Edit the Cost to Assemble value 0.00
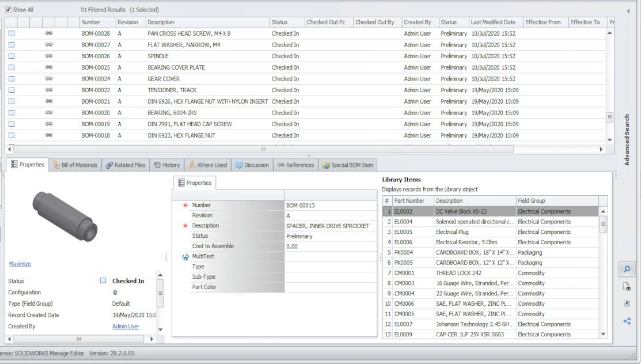The height and width of the screenshot is (364, 641). [x=331, y=246]
